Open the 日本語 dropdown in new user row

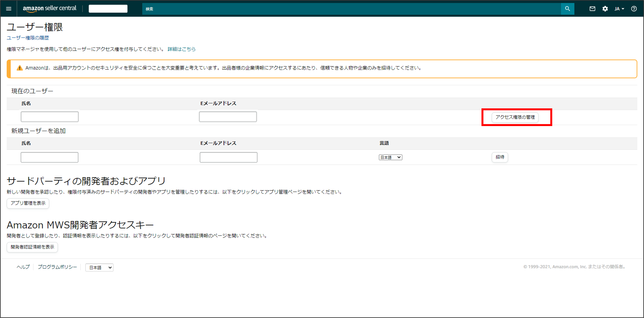tap(391, 157)
